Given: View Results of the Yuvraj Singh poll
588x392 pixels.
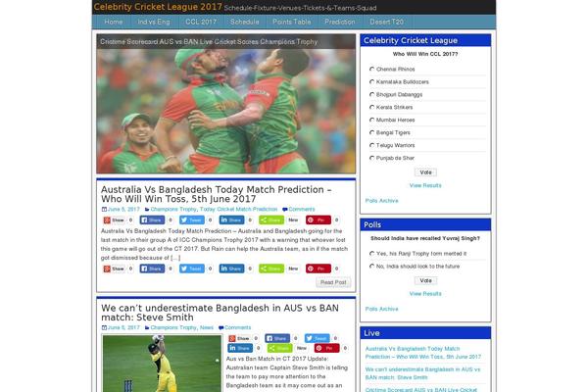Looking at the screenshot, I should 425,294.
